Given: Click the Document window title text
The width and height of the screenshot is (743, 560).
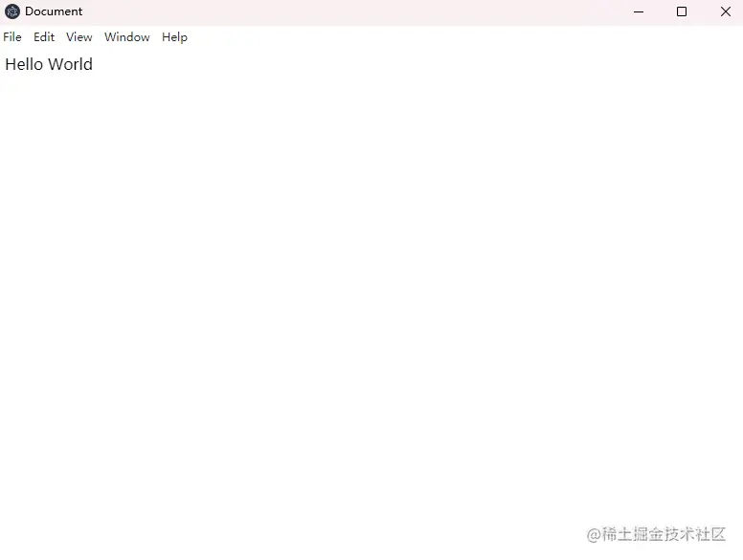Looking at the screenshot, I should 54,11.
